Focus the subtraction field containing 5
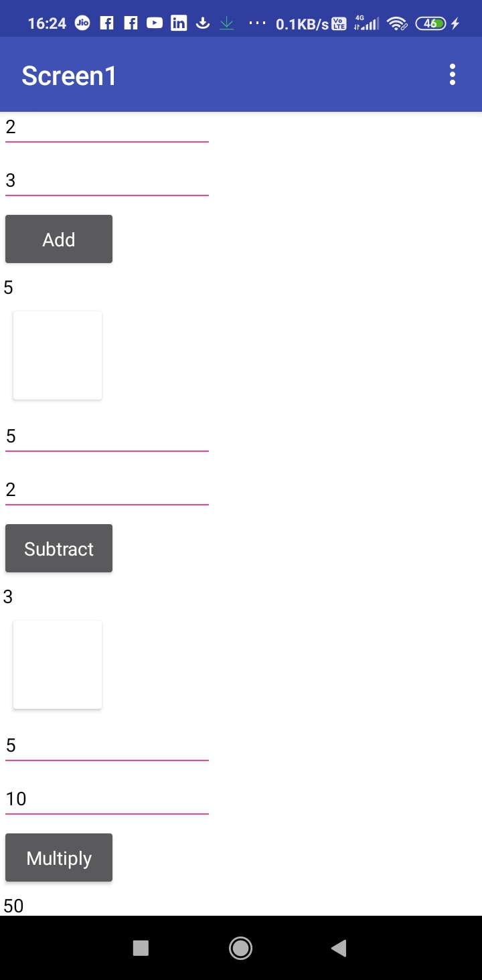The image size is (482, 980). click(107, 436)
